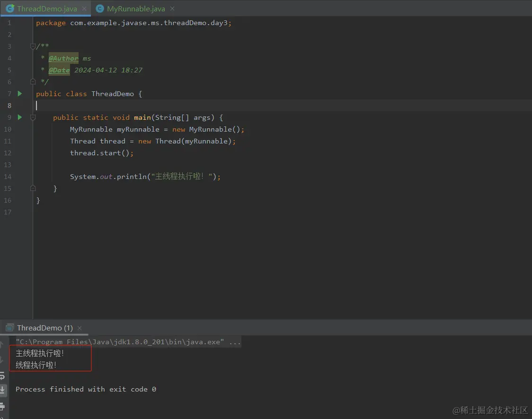Click the down stack trace arrow in console
Image resolution: width=532 pixels, height=419 pixels.
(2, 360)
